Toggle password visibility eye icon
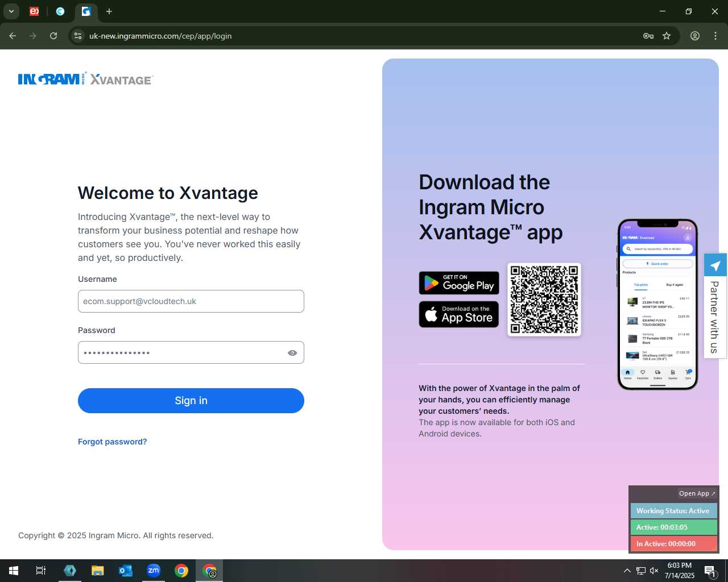 [292, 353]
